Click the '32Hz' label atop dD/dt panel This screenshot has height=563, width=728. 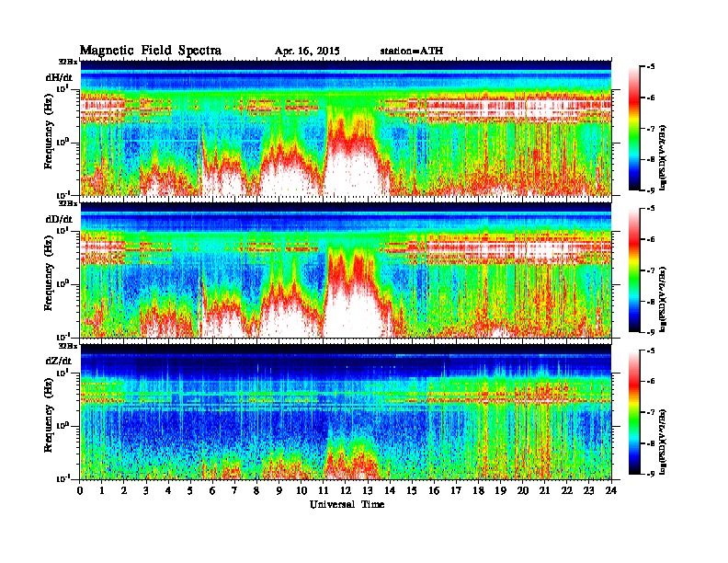pos(68,203)
